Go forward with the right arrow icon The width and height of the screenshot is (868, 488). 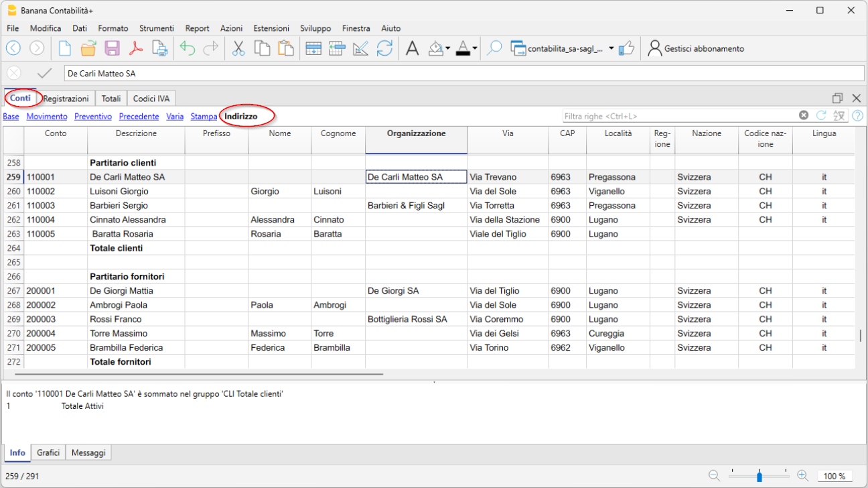(37, 48)
